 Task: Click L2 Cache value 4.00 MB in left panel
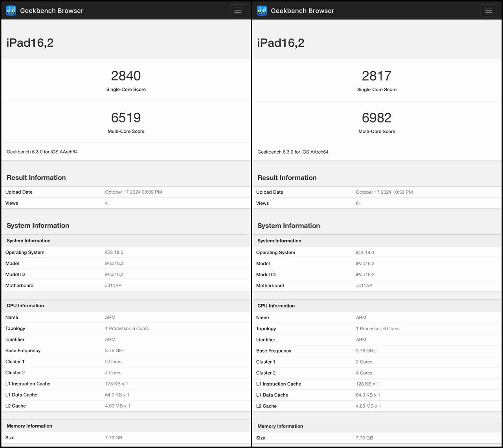click(117, 406)
